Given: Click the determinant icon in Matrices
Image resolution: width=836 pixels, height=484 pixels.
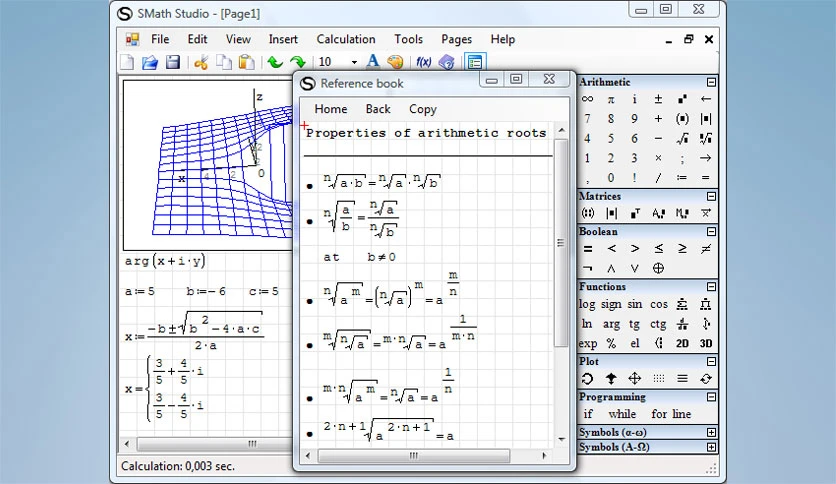Looking at the screenshot, I should click(x=611, y=214).
